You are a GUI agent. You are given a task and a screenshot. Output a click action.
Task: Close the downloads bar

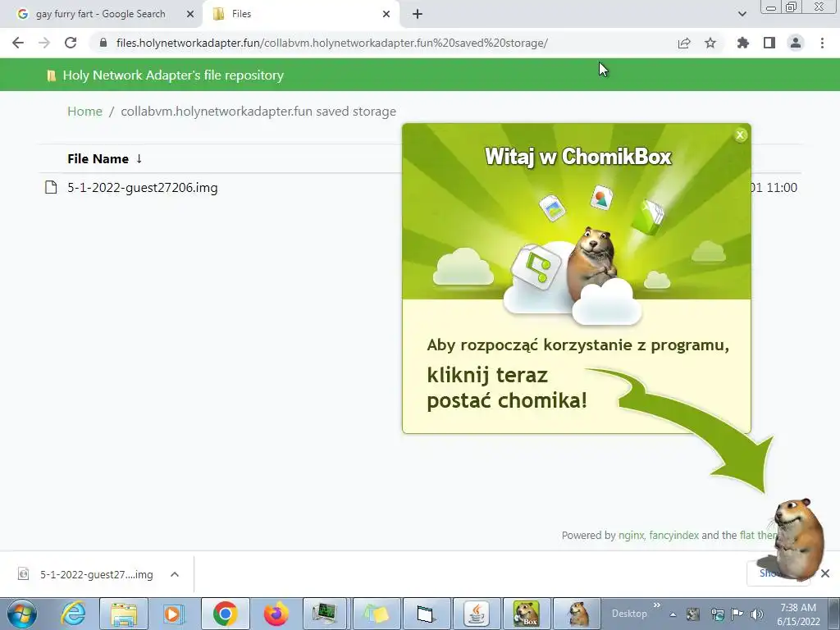tap(825, 573)
